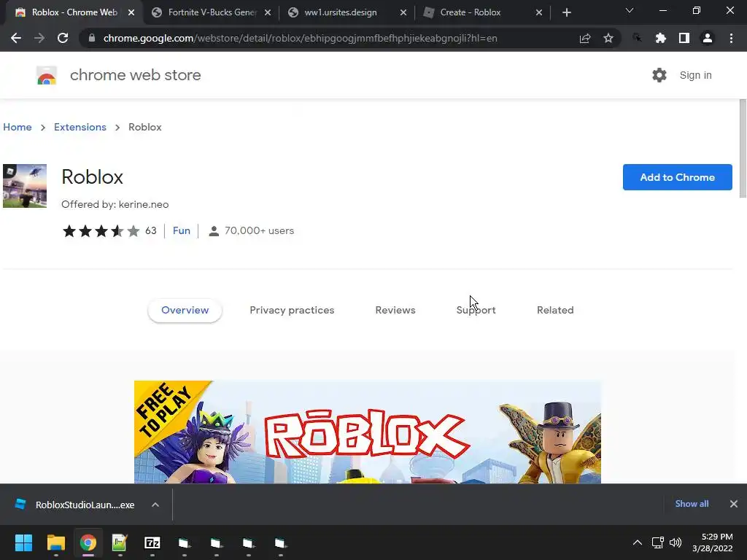Expand the tab search dropdown arrow

tap(630, 10)
